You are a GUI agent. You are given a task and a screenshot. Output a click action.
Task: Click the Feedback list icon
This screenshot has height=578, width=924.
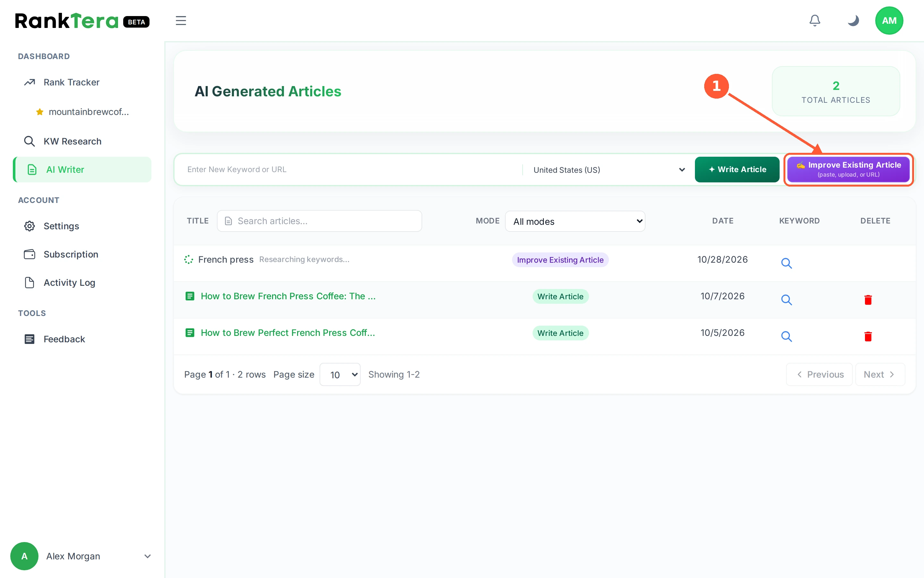pyautogui.click(x=30, y=339)
